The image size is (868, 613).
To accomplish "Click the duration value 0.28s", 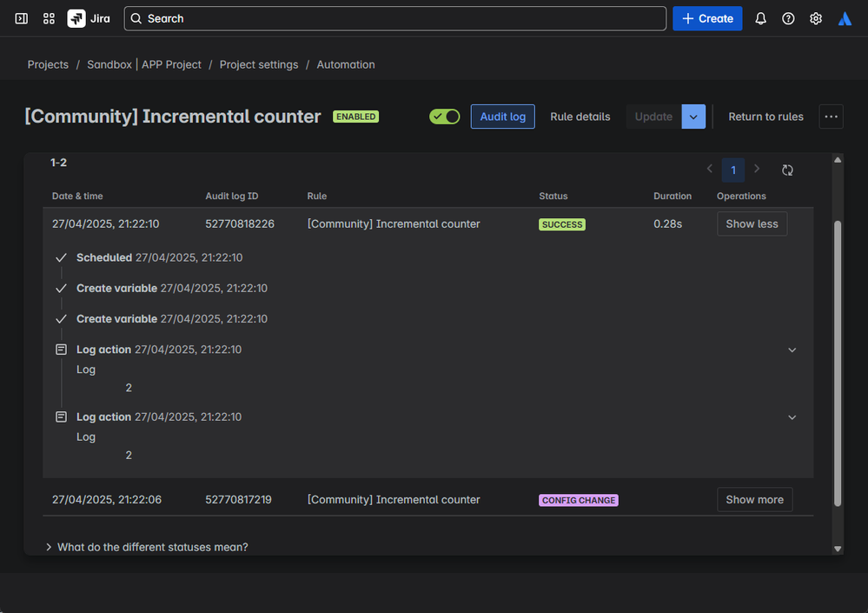I will [667, 223].
